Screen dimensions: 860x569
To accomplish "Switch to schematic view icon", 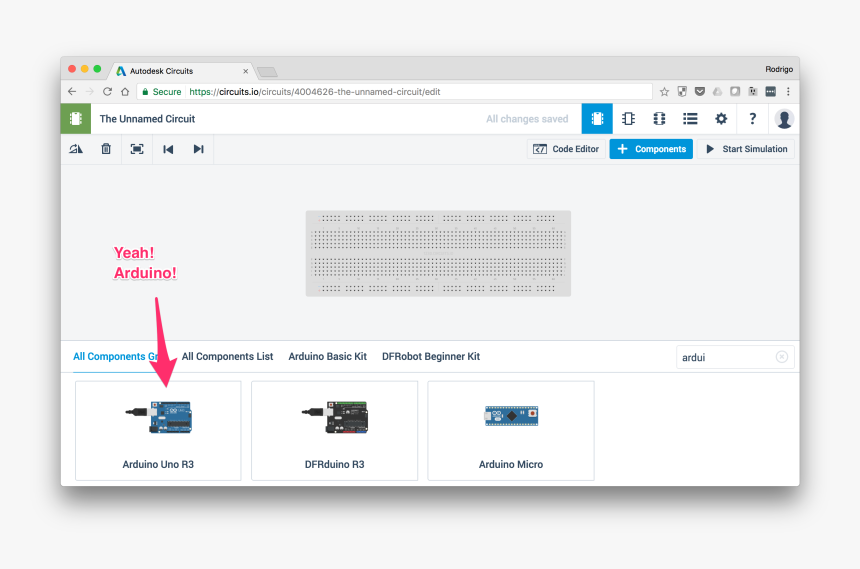I will (x=628, y=119).
